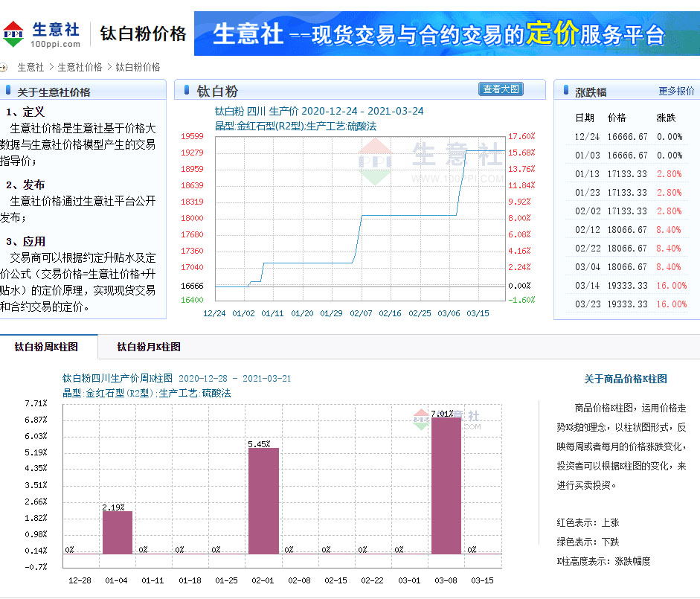Click the 钛白粉价格 page title
Viewport: 700px width, 599px height.
pyautogui.click(x=142, y=33)
